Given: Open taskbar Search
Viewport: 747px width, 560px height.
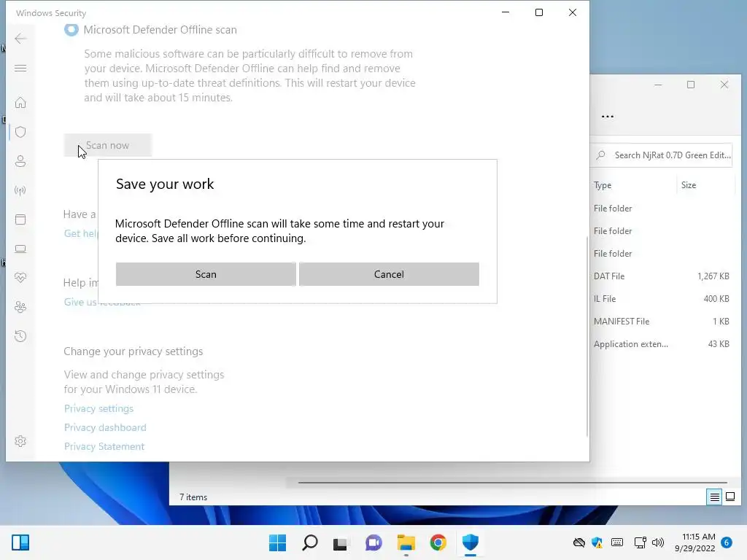Looking at the screenshot, I should point(309,542).
